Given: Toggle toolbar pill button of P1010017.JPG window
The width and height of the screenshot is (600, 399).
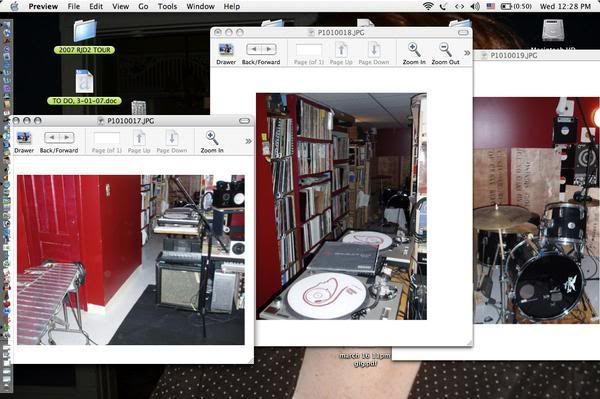Looking at the screenshot, I should [244, 121].
